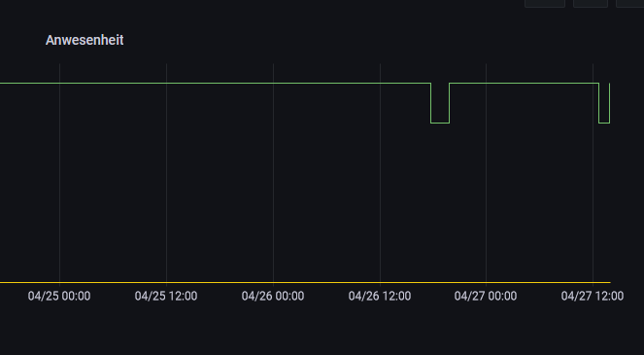Select the 04/27 00:00 axis label

coord(486,296)
